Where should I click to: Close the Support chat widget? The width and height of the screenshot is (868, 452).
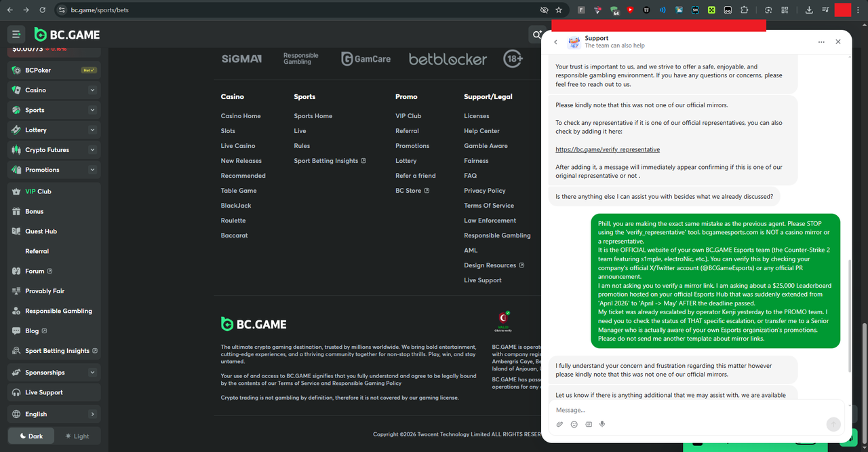(838, 42)
